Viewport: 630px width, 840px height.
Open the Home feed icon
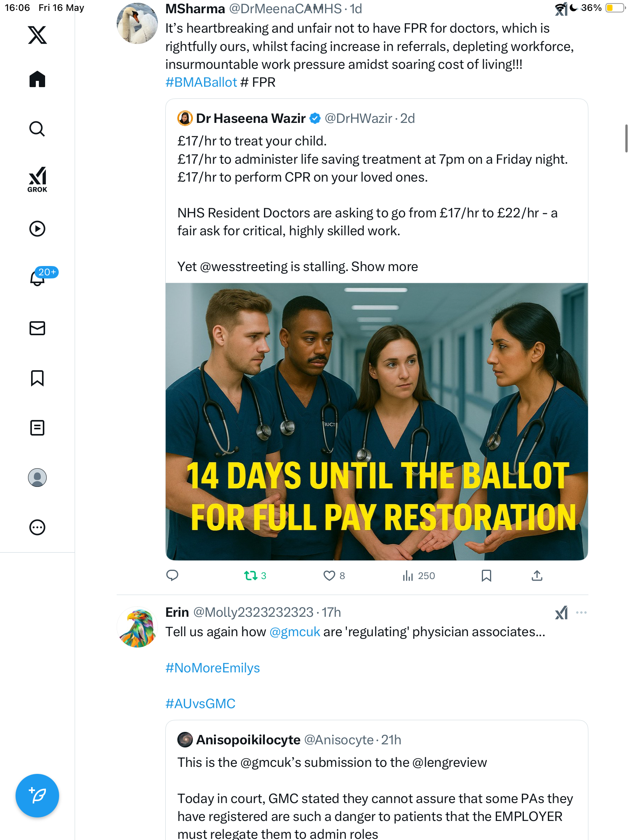(37, 79)
